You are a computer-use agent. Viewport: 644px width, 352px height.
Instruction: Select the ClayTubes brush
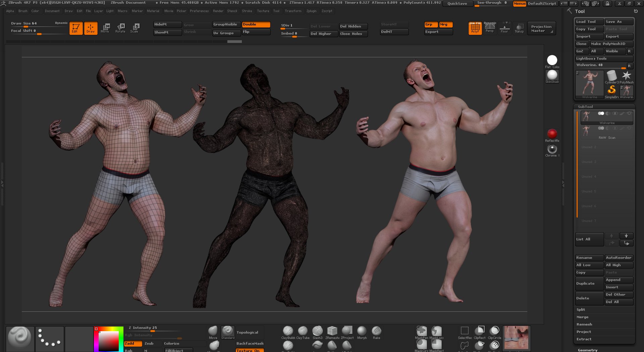coord(303,333)
